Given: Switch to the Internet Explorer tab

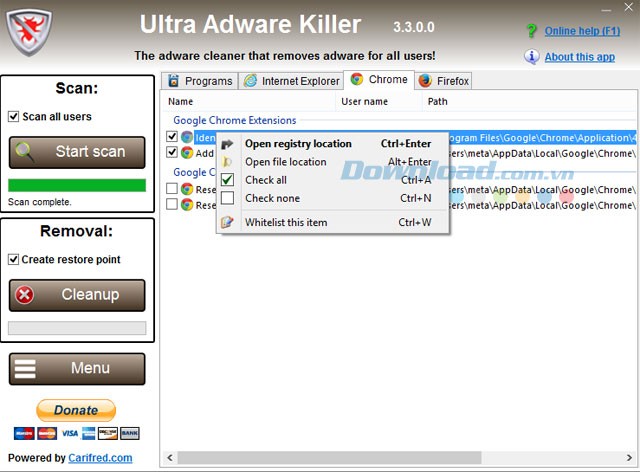Looking at the screenshot, I should point(291,81).
